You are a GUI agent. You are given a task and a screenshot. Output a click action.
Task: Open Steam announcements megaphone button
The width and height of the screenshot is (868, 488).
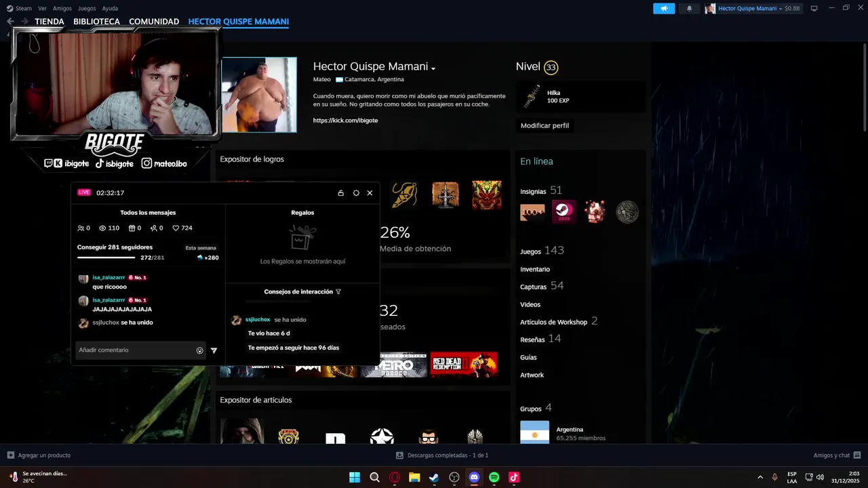pyautogui.click(x=664, y=8)
